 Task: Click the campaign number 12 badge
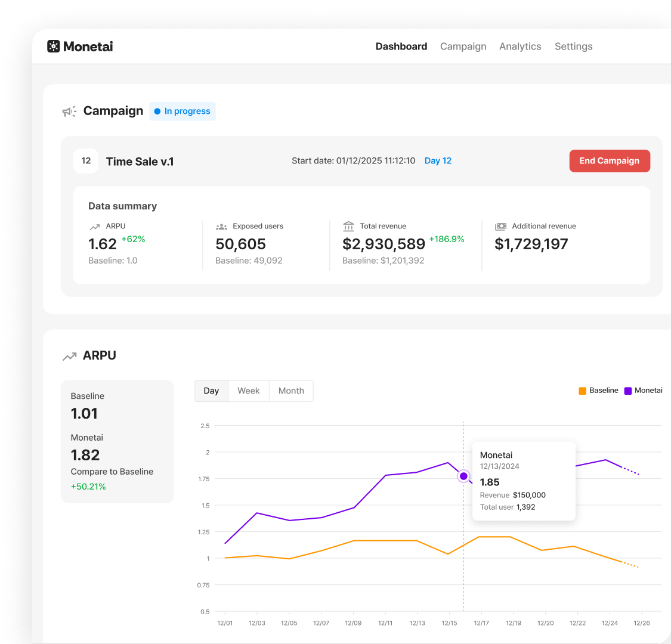(x=86, y=161)
